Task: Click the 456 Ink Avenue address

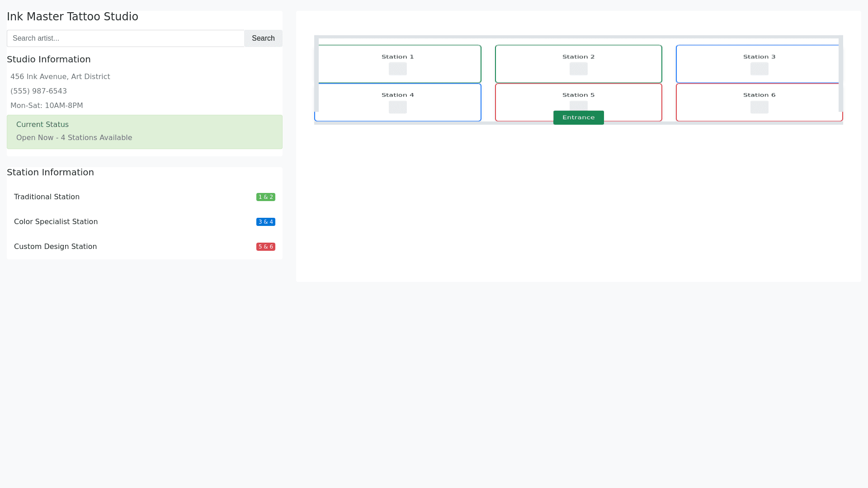Action: (x=60, y=77)
